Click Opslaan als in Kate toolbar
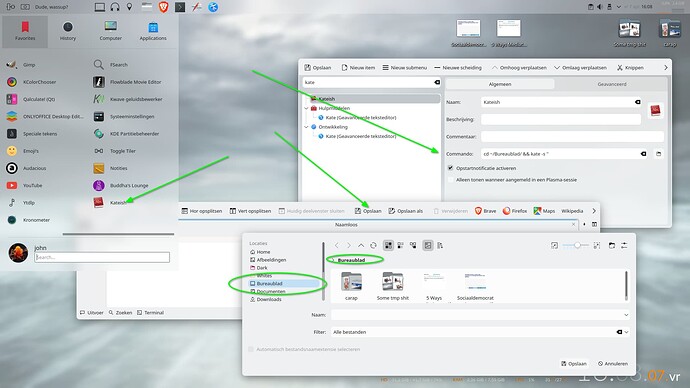The image size is (690, 388). click(405, 211)
